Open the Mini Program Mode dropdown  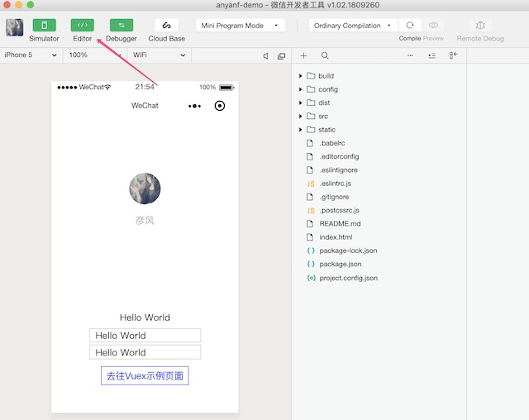click(241, 26)
